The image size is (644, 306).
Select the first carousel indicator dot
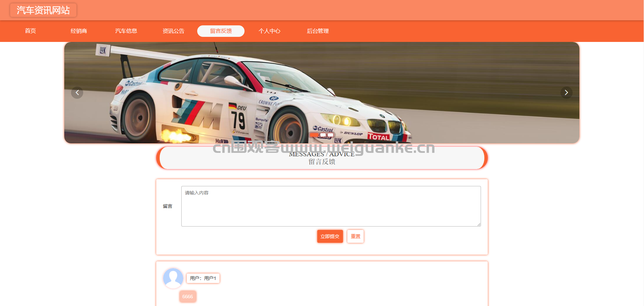point(314,135)
